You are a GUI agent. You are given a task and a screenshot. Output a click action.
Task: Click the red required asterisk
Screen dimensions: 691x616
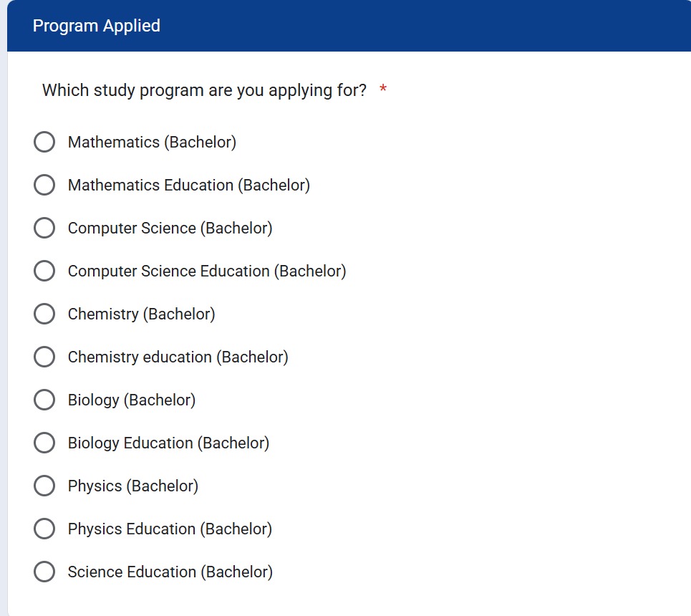(383, 90)
